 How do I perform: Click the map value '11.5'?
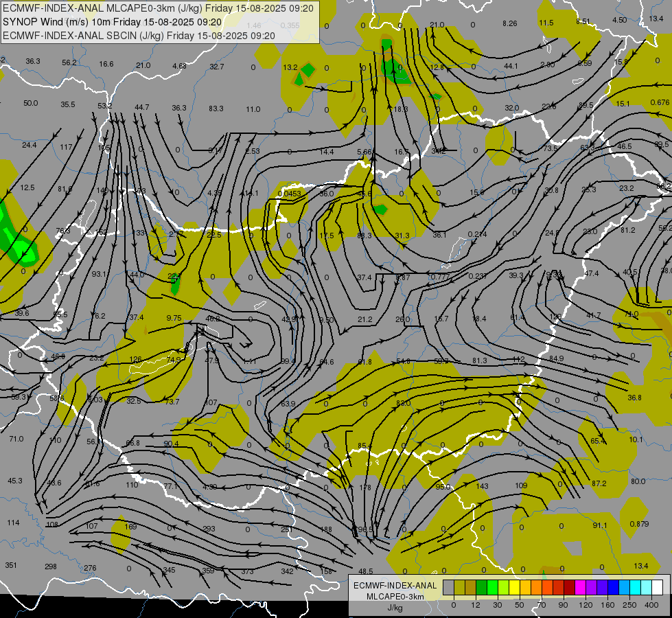coord(546,23)
